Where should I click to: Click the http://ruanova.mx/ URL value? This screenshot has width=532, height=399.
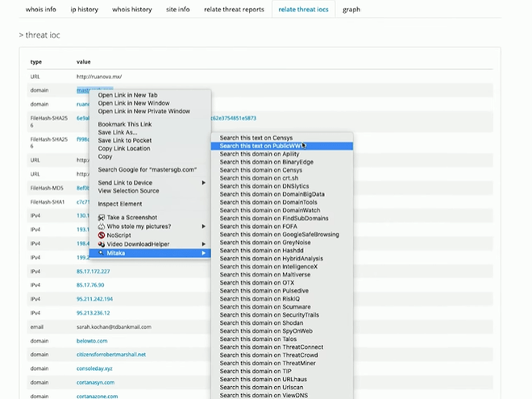tap(99, 77)
